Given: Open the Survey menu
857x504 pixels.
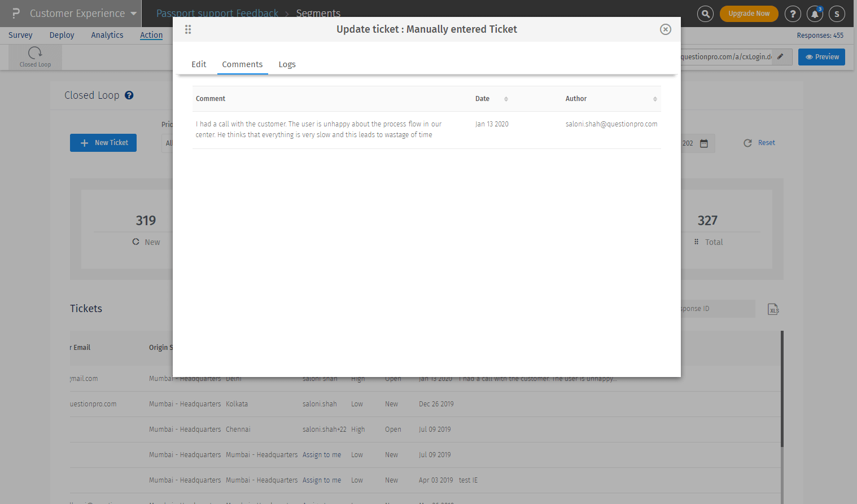Looking at the screenshot, I should 20,35.
